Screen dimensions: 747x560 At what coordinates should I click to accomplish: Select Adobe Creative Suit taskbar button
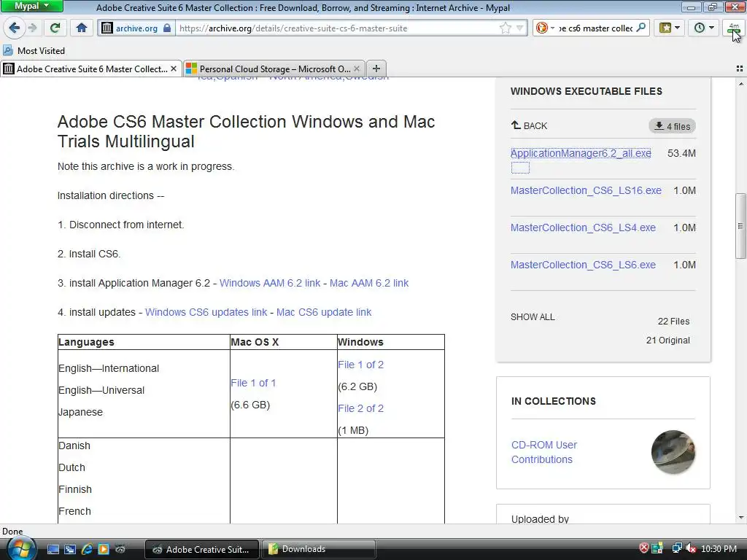(x=202, y=549)
